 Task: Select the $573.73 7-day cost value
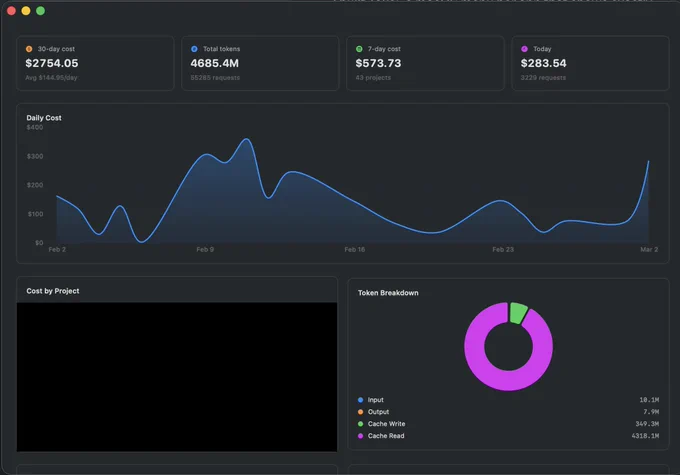point(378,63)
